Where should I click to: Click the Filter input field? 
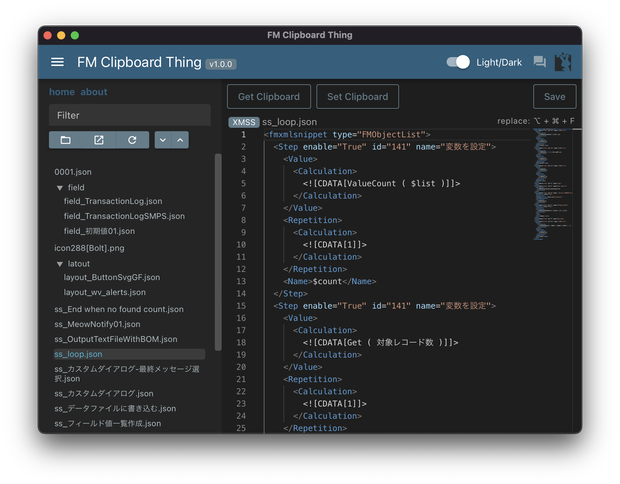[130, 115]
